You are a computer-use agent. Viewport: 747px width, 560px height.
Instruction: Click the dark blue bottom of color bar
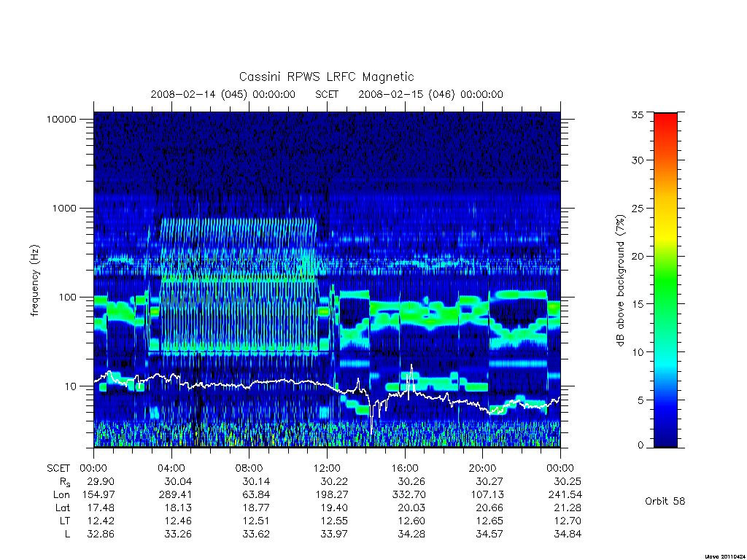coord(665,436)
